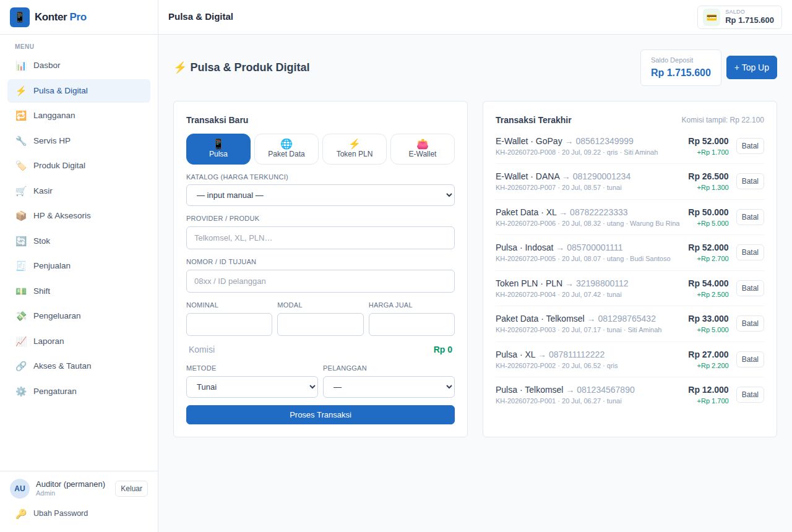Focus the Nomor / ID Tujuan field

click(x=321, y=281)
